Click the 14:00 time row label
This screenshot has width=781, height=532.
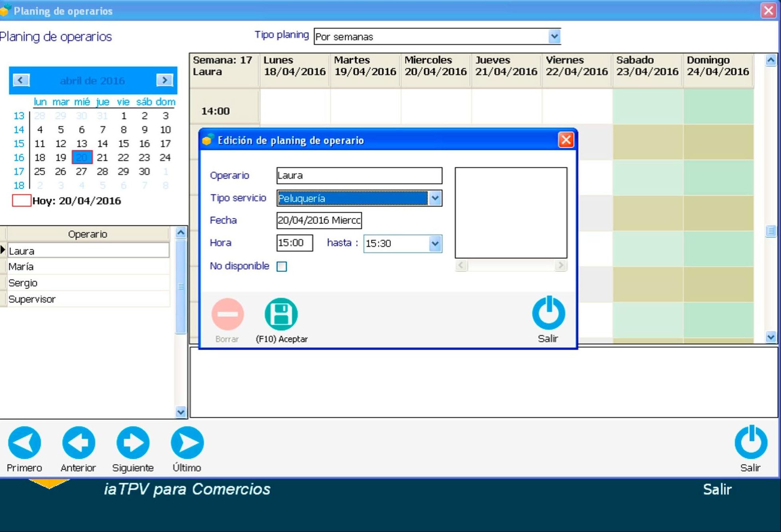(x=224, y=107)
